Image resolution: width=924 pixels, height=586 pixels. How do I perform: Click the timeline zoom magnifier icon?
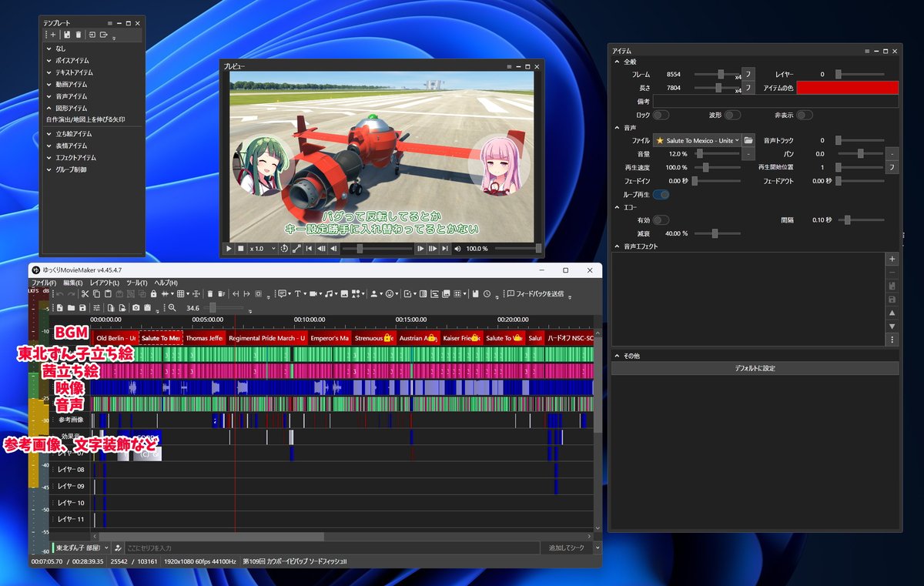[x=172, y=308]
